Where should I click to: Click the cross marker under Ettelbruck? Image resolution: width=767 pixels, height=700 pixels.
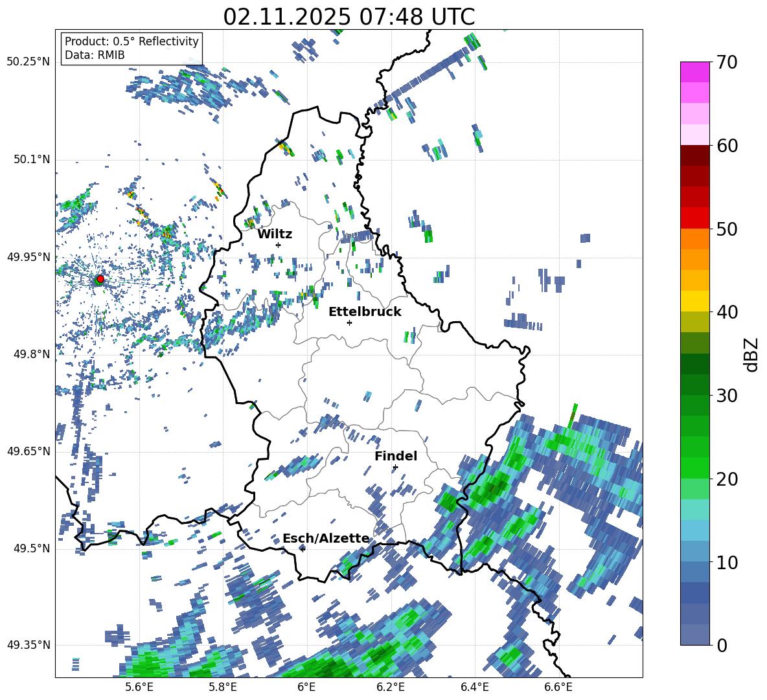(x=349, y=322)
